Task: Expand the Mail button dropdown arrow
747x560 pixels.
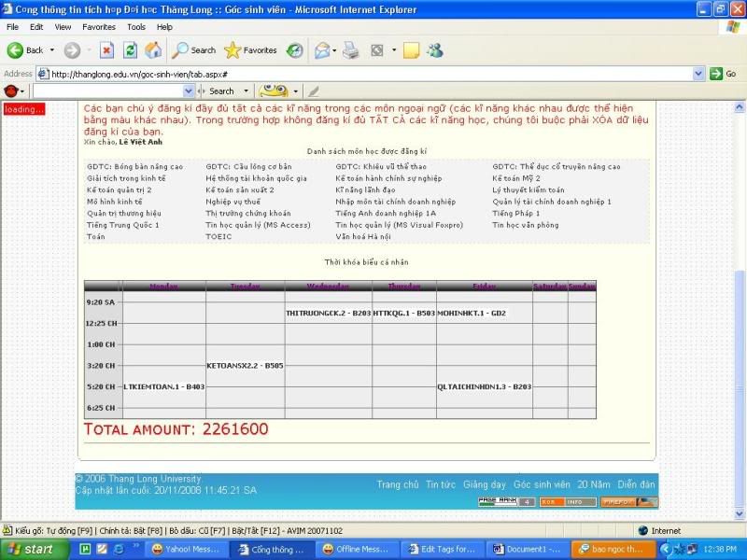Action: click(334, 50)
